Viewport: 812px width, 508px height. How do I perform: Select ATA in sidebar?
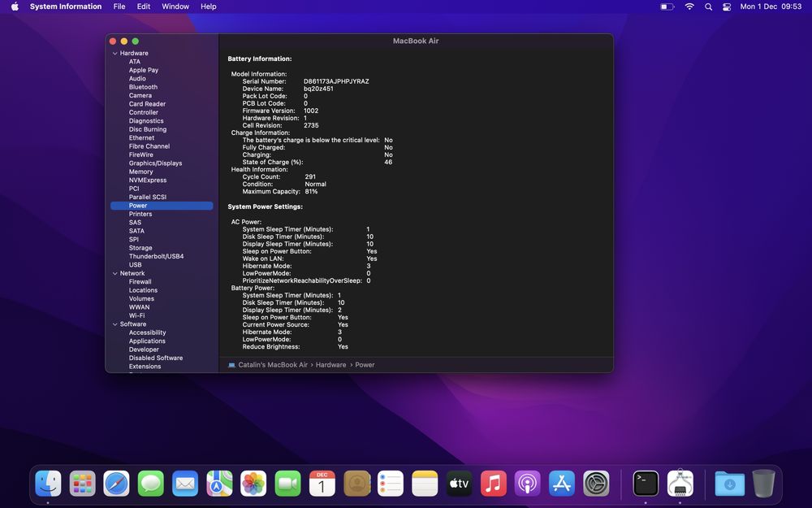[135, 62]
